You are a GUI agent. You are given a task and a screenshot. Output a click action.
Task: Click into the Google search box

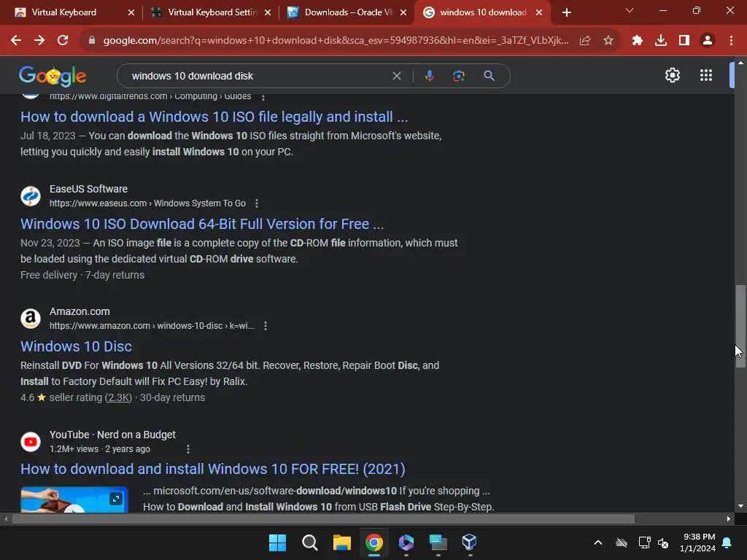click(258, 76)
